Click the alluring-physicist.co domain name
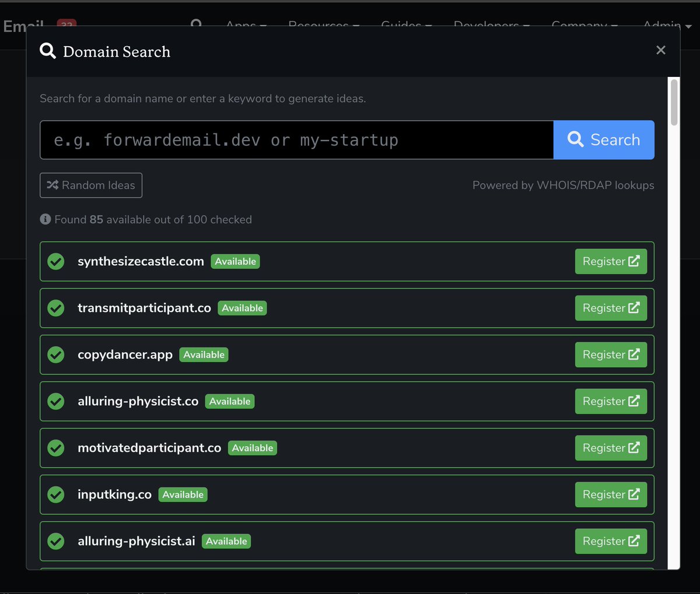Image resolution: width=700 pixels, height=594 pixels. 138,401
